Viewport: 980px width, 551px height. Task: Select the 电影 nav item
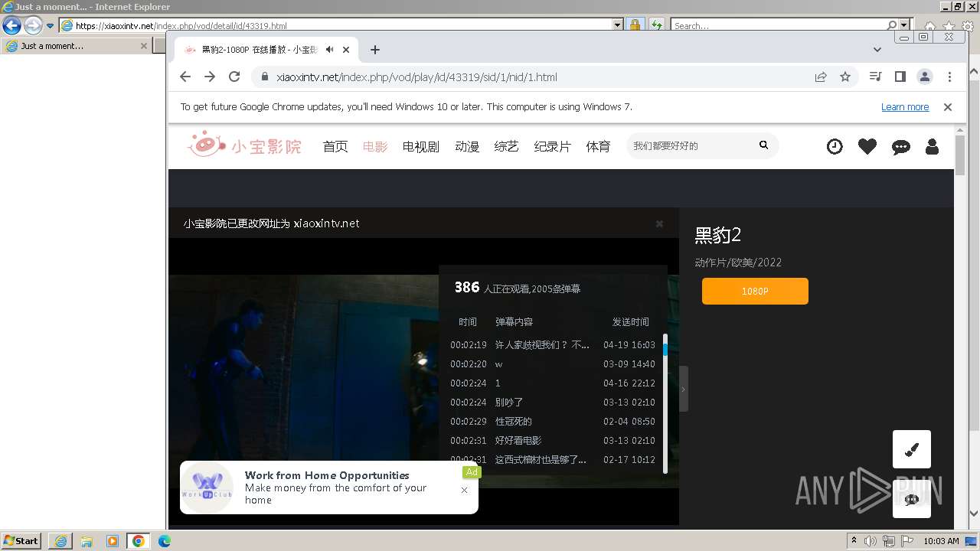point(375,146)
